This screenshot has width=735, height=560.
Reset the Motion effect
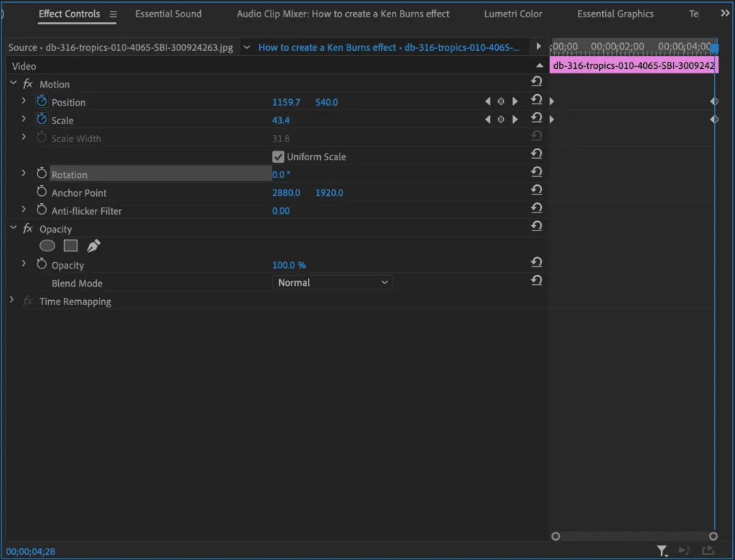coord(536,82)
